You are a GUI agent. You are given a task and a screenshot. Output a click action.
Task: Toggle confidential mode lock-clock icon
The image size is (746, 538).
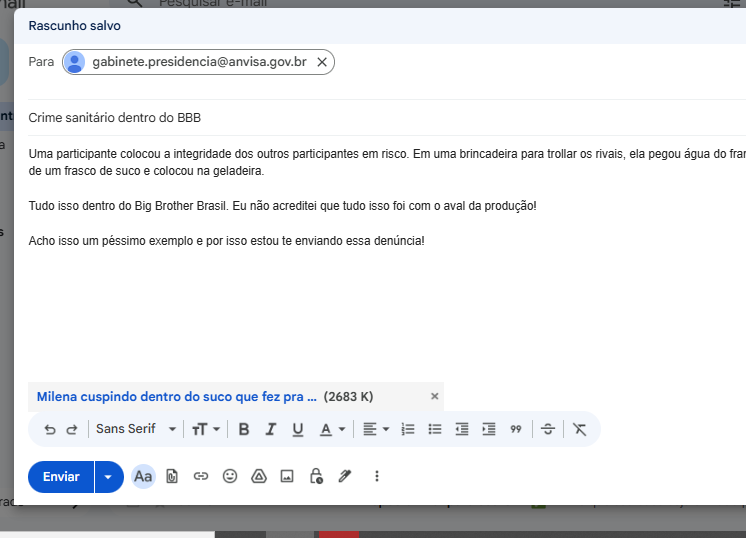[316, 476]
